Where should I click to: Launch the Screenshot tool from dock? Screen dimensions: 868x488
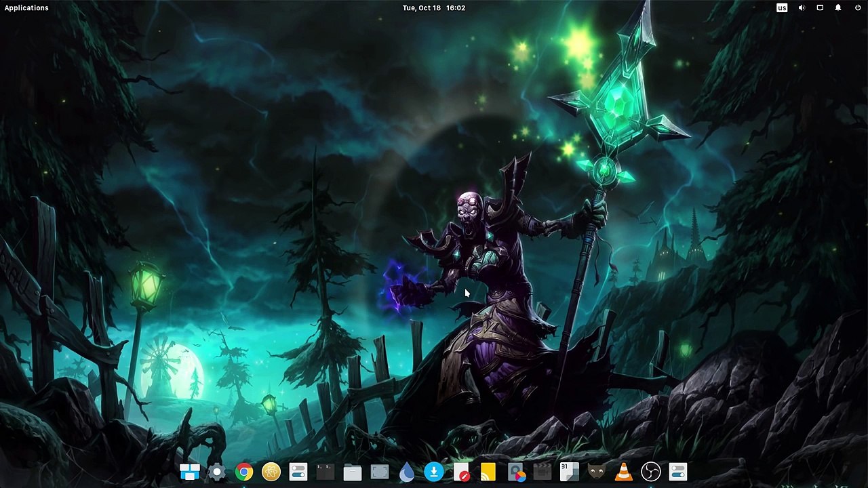pyautogui.click(x=380, y=472)
